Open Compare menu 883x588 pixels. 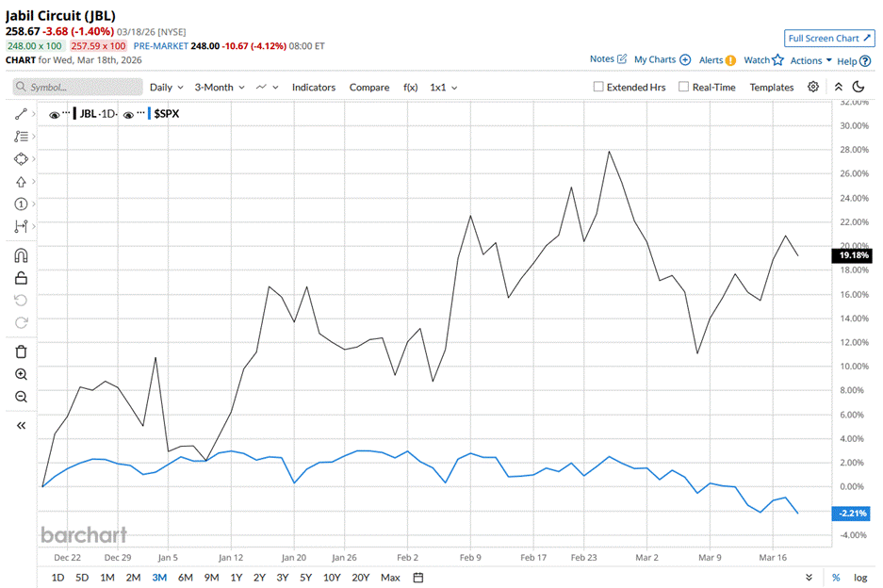(x=369, y=88)
